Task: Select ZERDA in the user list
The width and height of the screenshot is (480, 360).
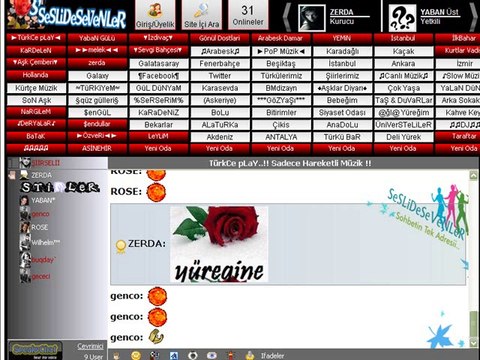Action: pyautogui.click(x=41, y=175)
